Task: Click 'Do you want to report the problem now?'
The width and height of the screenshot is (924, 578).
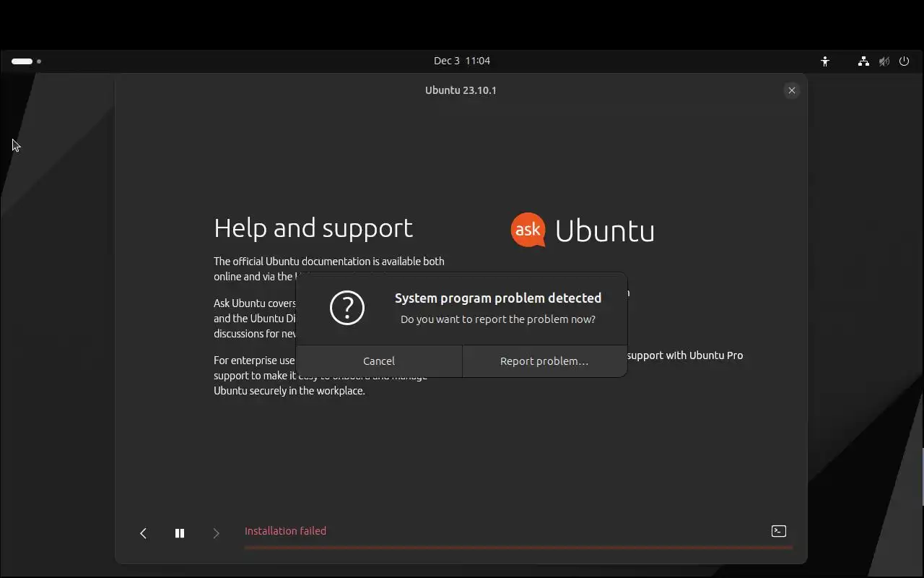Action: click(498, 319)
